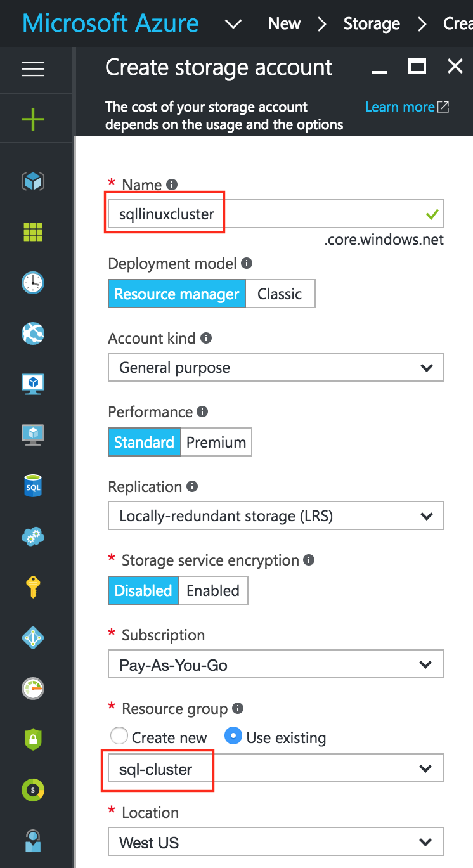Open the Location dropdown

275,841
